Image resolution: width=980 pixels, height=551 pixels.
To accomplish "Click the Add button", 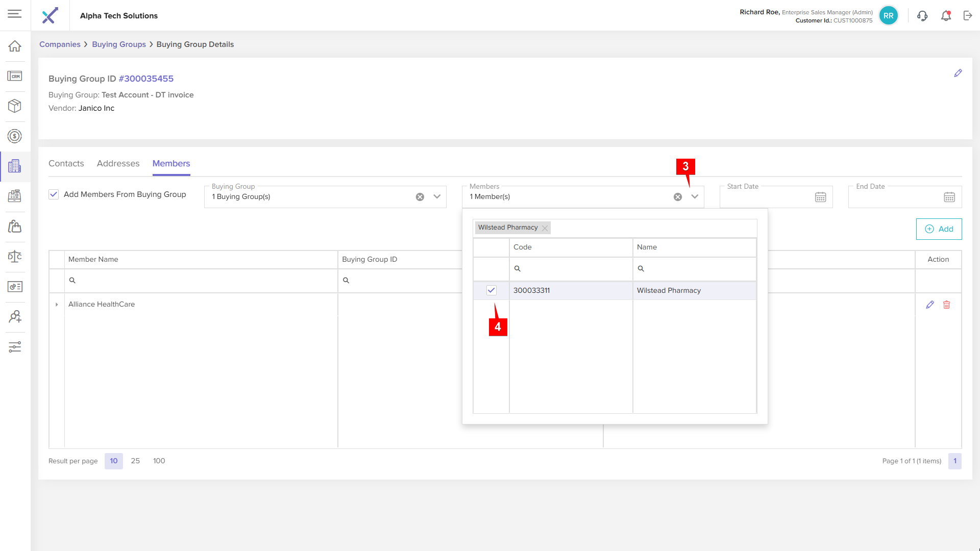I will (x=939, y=229).
